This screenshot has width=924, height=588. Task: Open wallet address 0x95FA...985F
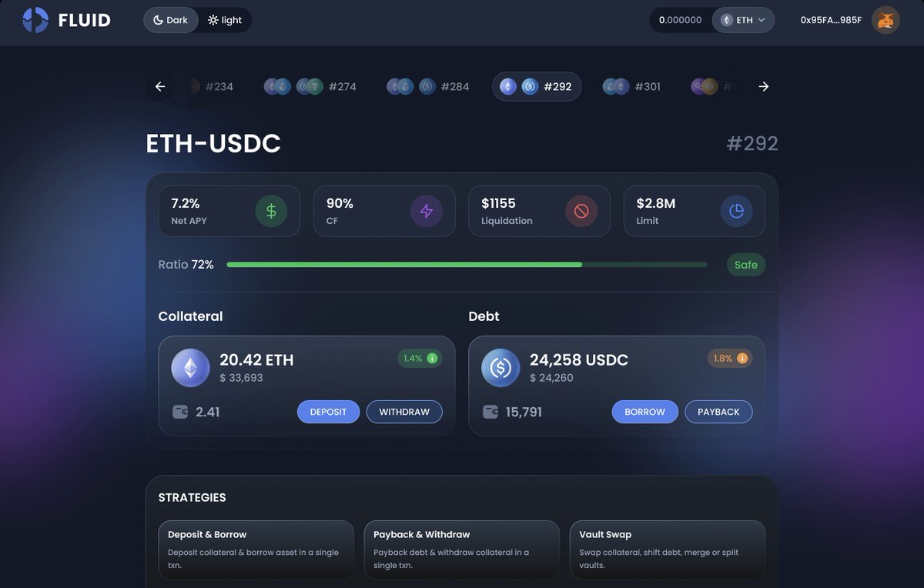click(x=831, y=20)
